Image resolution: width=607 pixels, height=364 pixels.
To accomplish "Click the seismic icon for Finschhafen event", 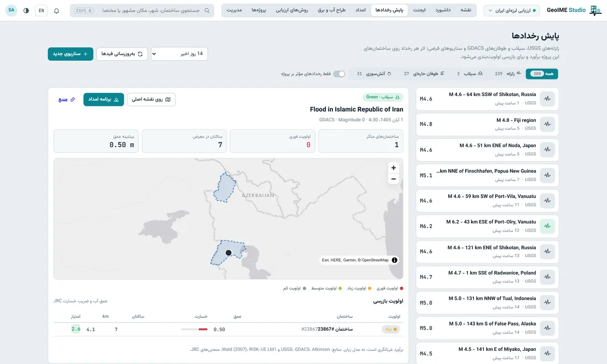I will [547, 175].
